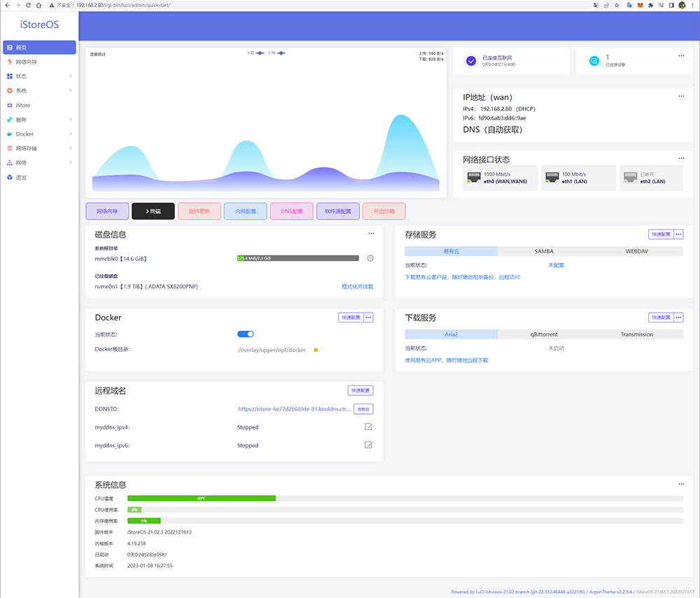Viewport: 700px width, 598px height.
Task: Open the 终端 terminal button
Action: click(153, 211)
